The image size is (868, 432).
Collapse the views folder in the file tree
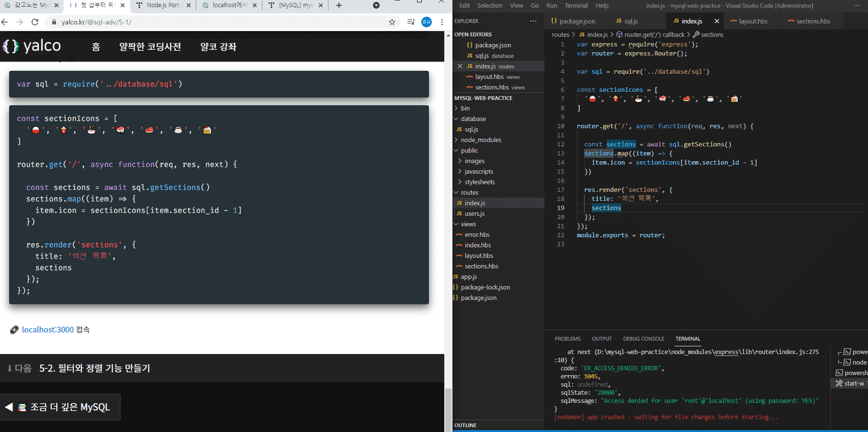[468, 224]
